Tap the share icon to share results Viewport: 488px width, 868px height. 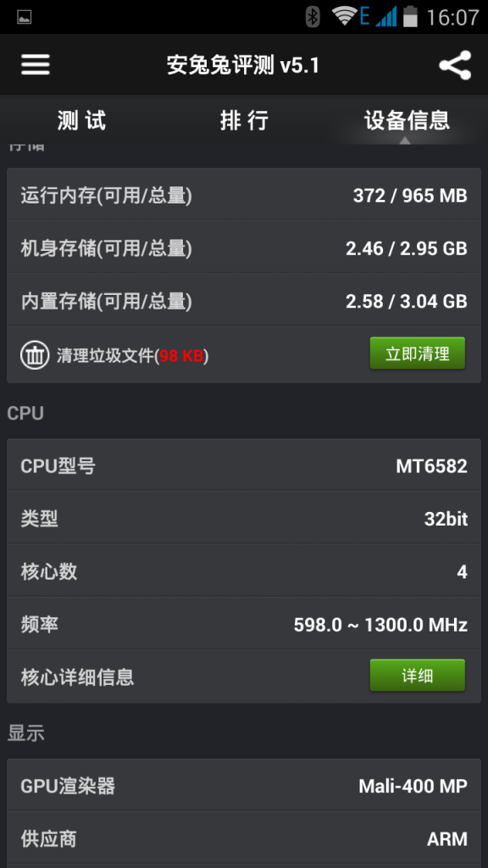point(456,64)
